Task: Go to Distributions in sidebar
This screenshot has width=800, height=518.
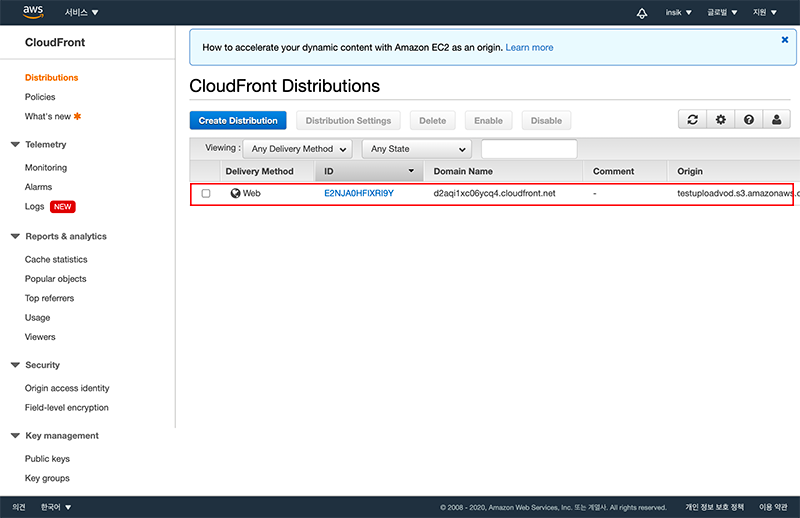Action: 52,78
